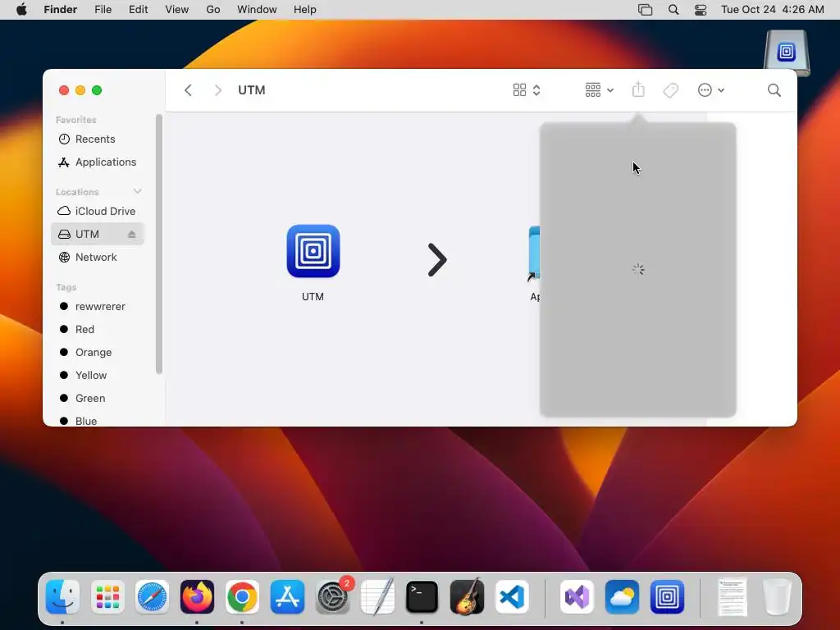The height and width of the screenshot is (630, 840).
Task: Launch Visual Studio Code from the Dock
Action: pyautogui.click(x=512, y=597)
